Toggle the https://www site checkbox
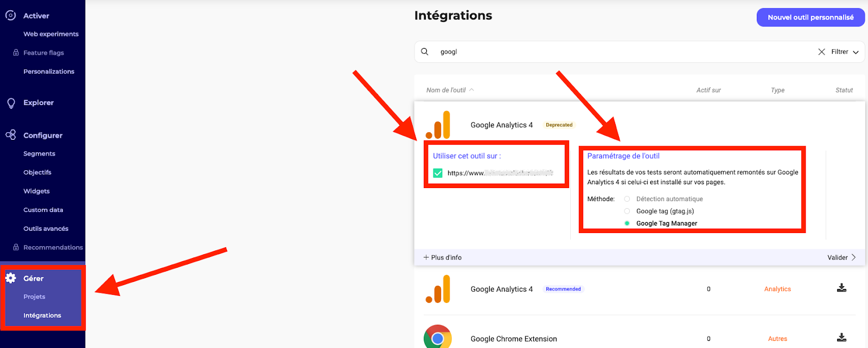This screenshot has height=348, width=868. [438, 173]
